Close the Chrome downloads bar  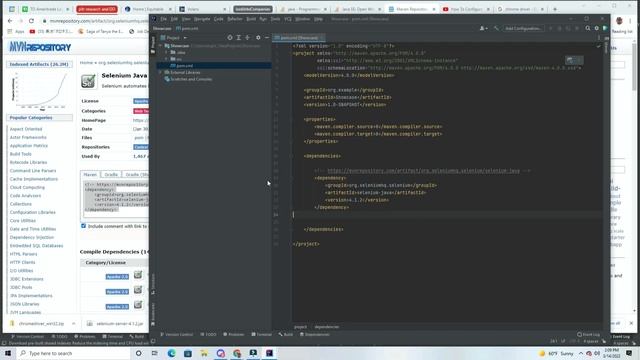point(631,323)
